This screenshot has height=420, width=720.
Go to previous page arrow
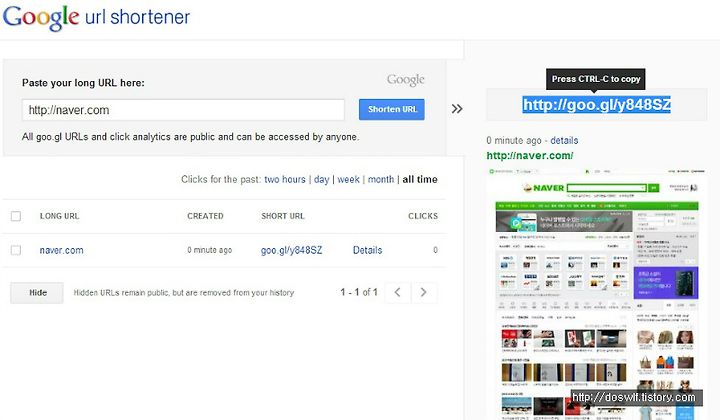click(398, 292)
